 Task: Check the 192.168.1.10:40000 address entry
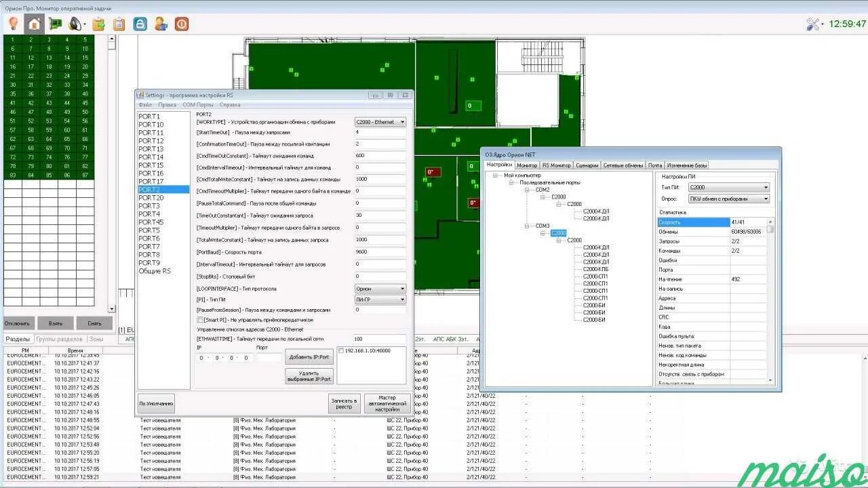tap(341, 350)
